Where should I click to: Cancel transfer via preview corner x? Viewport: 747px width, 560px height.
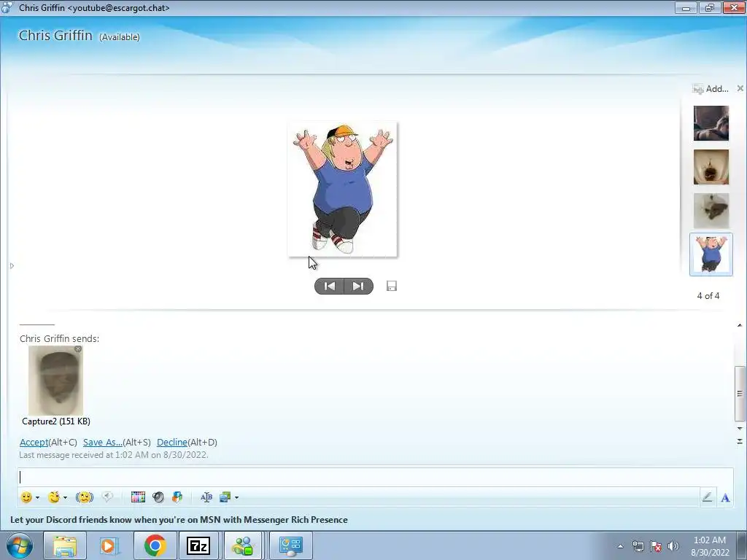[78, 349]
